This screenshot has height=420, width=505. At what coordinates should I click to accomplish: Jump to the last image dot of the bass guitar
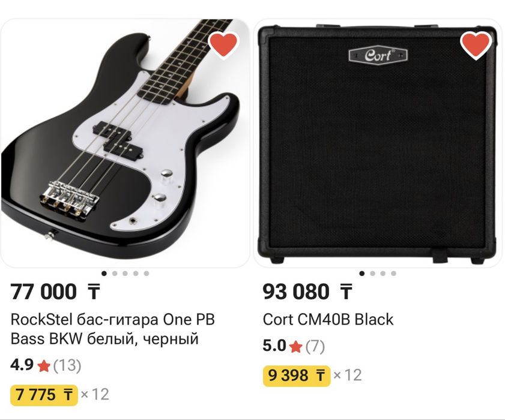coord(147,274)
